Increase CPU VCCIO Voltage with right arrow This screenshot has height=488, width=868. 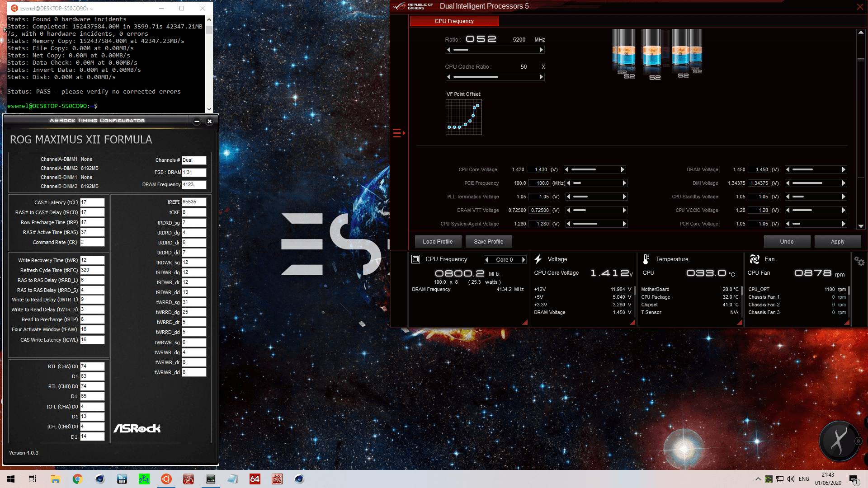click(x=844, y=210)
